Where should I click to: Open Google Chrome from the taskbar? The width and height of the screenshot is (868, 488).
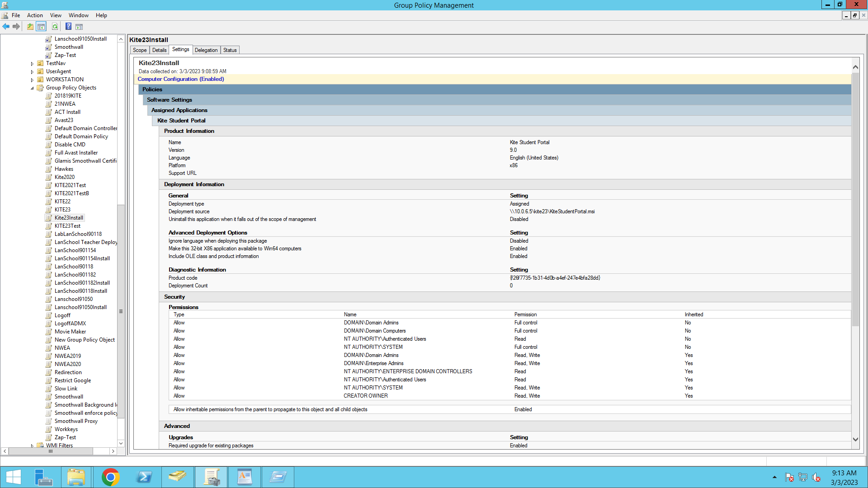(x=110, y=477)
